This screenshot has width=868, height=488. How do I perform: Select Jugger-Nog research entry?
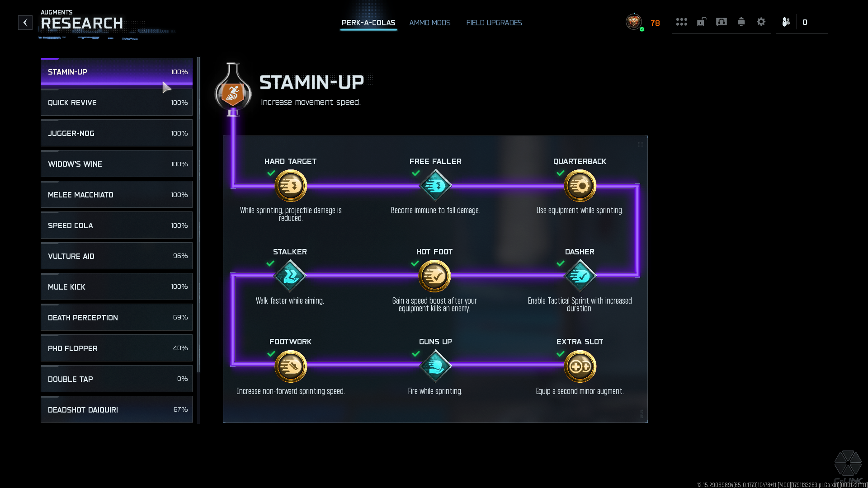[x=117, y=133]
